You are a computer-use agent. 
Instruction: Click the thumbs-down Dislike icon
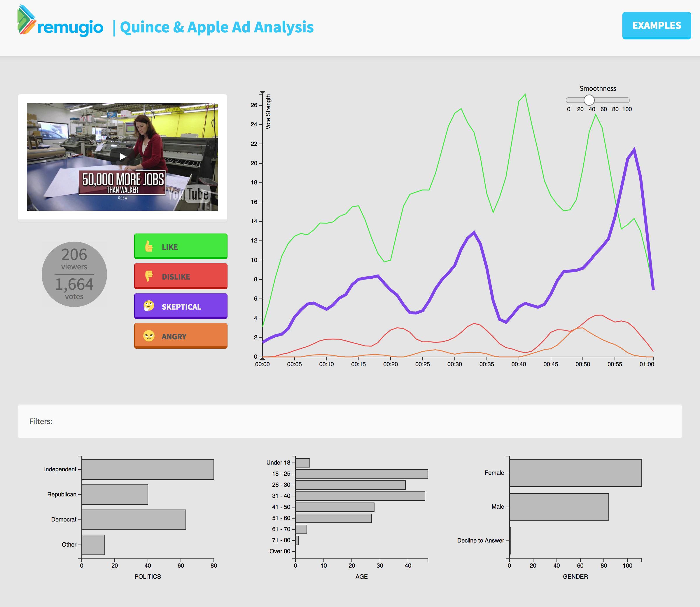point(149,276)
